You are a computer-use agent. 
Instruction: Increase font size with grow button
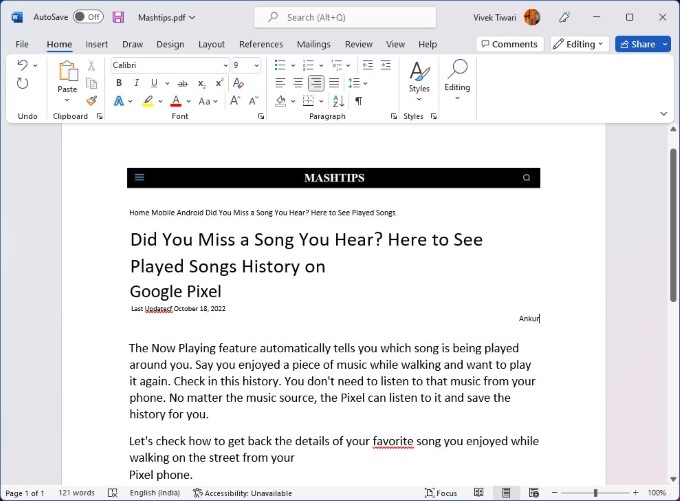point(235,101)
